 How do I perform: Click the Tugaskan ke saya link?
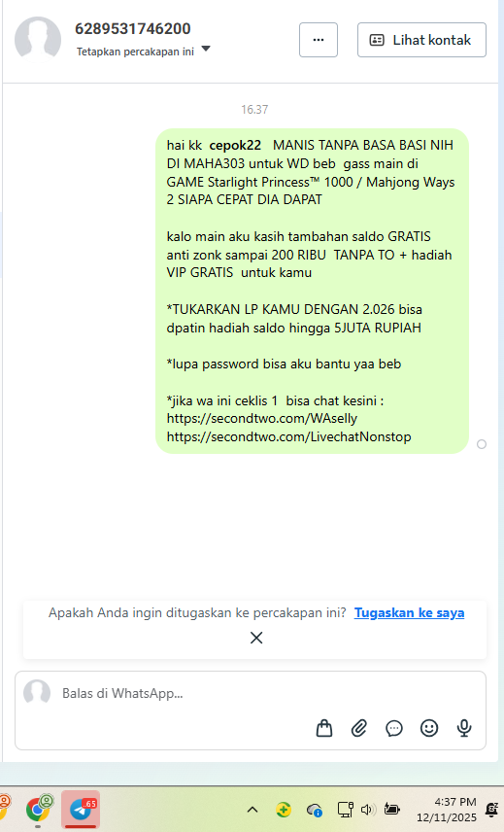[409, 612]
